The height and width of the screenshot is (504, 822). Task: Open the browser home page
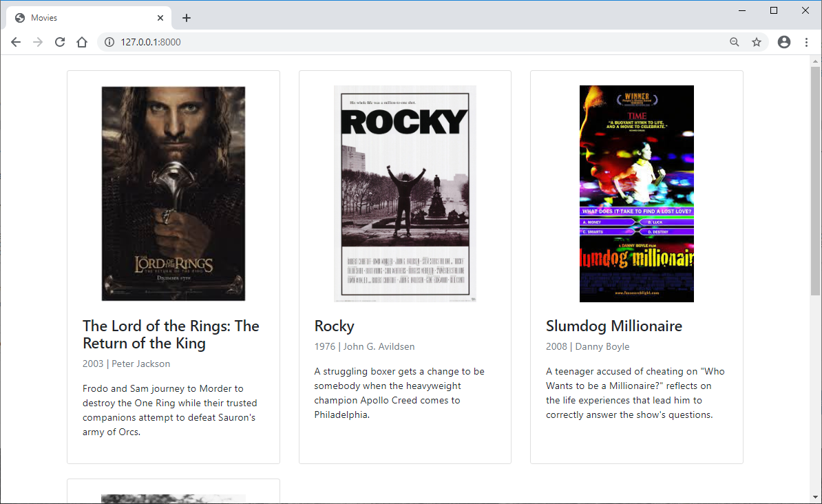coord(82,42)
